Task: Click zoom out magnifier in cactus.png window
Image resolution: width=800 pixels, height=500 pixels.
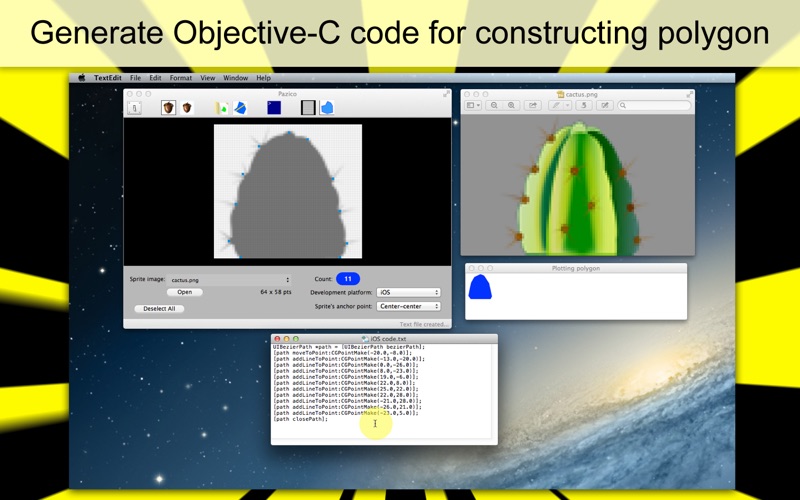Action: click(x=494, y=105)
